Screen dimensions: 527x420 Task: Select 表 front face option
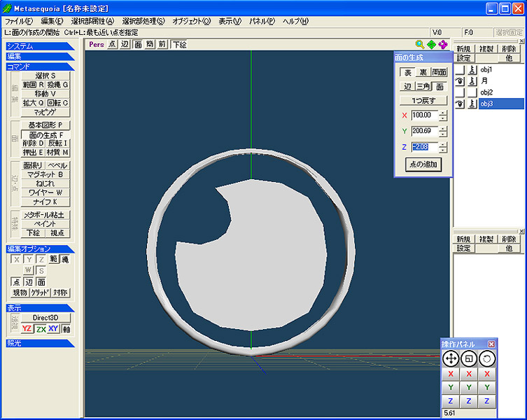[x=408, y=72]
